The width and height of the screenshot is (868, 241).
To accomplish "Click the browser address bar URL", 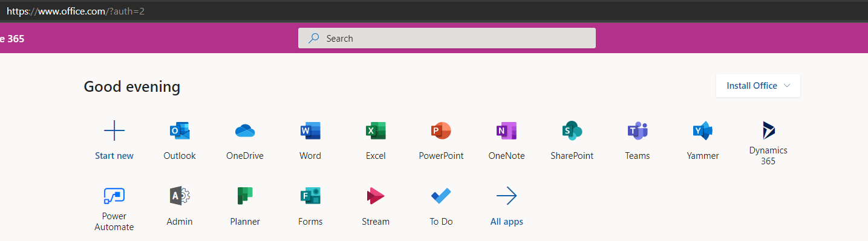I will tap(76, 11).
